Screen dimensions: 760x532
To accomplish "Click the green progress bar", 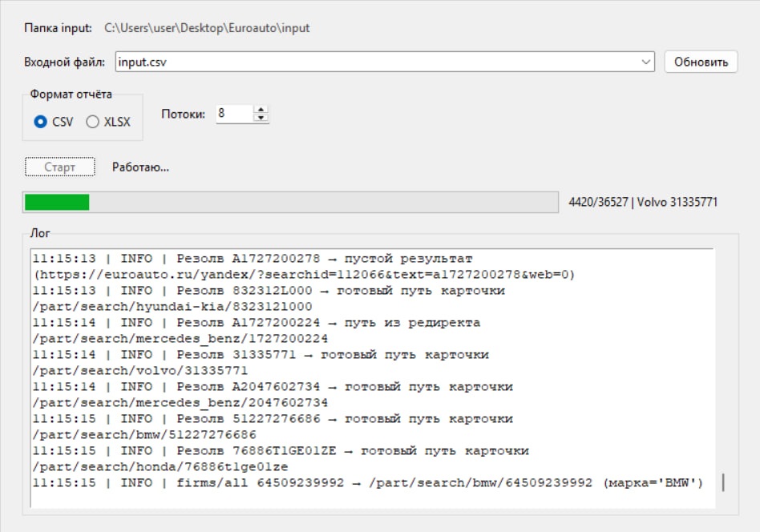I will point(290,202).
